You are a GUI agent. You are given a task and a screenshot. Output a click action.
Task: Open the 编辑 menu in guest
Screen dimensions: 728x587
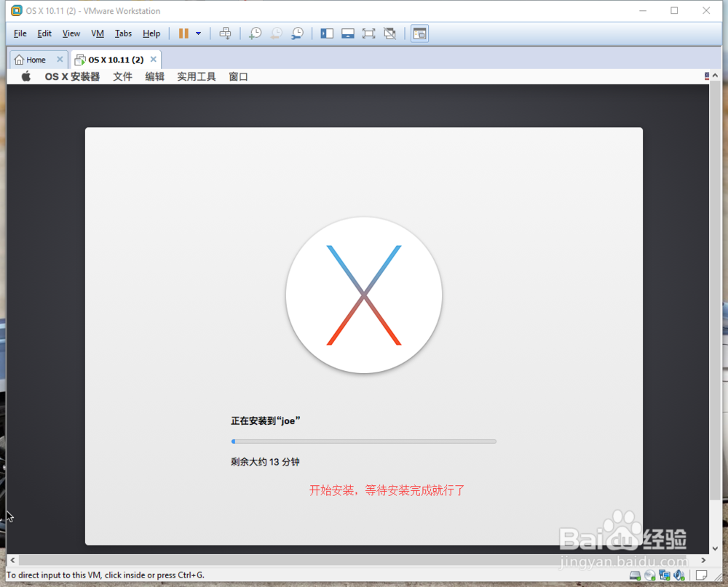[x=154, y=76]
